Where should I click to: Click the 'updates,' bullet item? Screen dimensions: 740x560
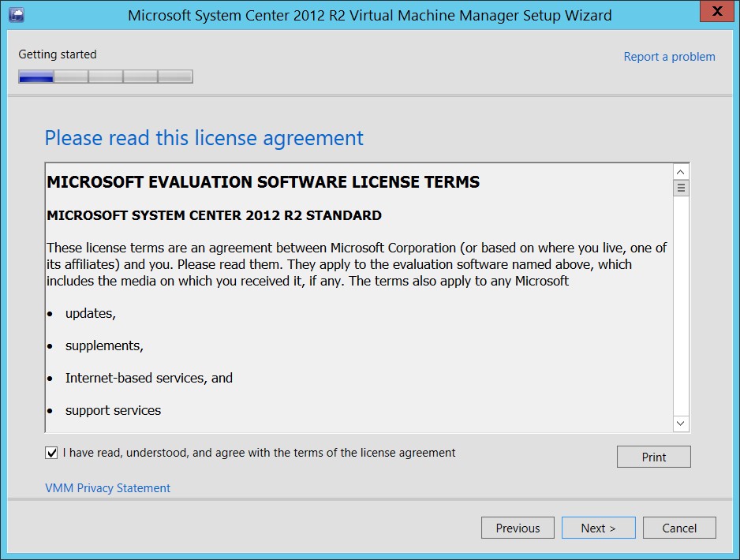[x=91, y=314]
